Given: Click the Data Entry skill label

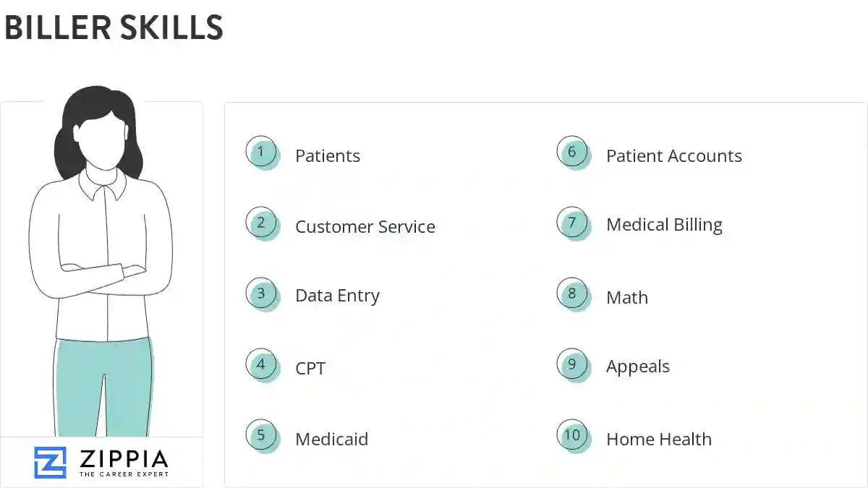Looking at the screenshot, I should coord(337,296).
